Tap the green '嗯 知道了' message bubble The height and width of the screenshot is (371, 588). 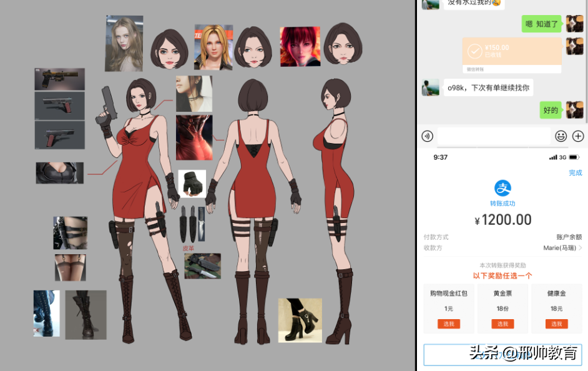tap(542, 24)
